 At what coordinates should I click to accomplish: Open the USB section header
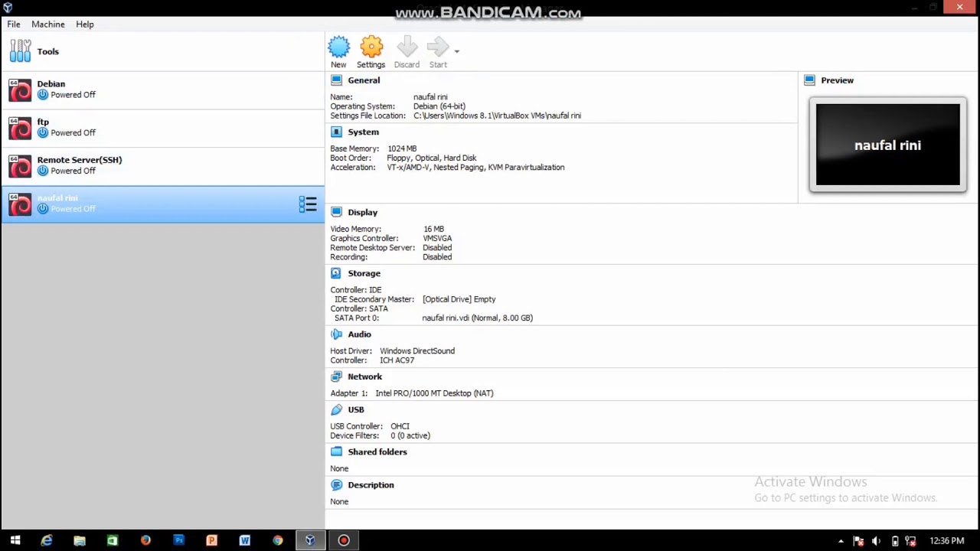tap(356, 409)
